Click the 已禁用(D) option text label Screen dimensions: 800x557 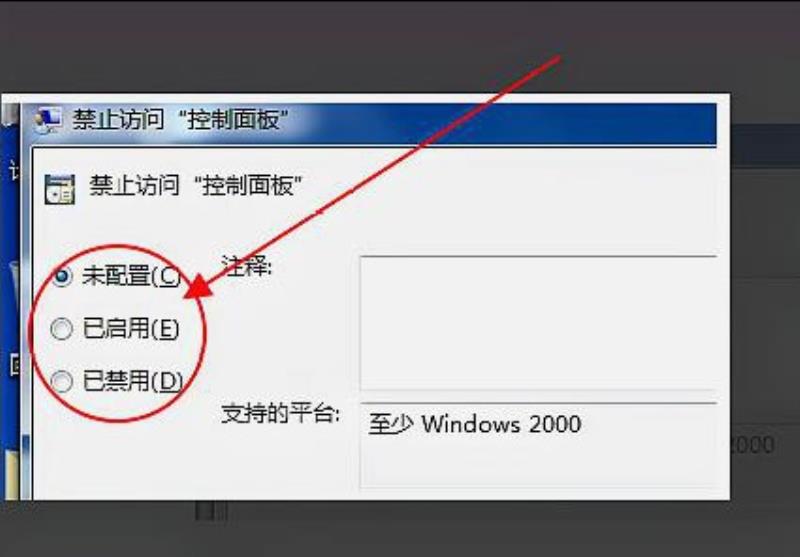(133, 381)
